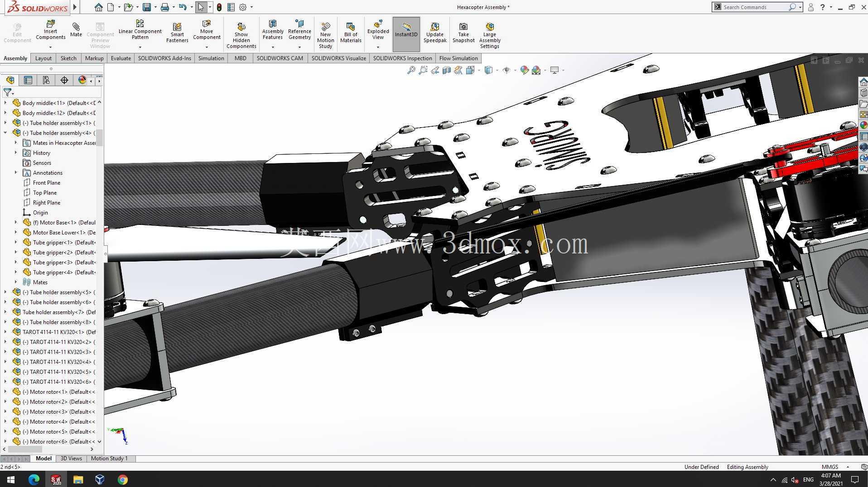The width and height of the screenshot is (868, 487).
Task: Open Bill of Materials
Action: coord(351,33)
